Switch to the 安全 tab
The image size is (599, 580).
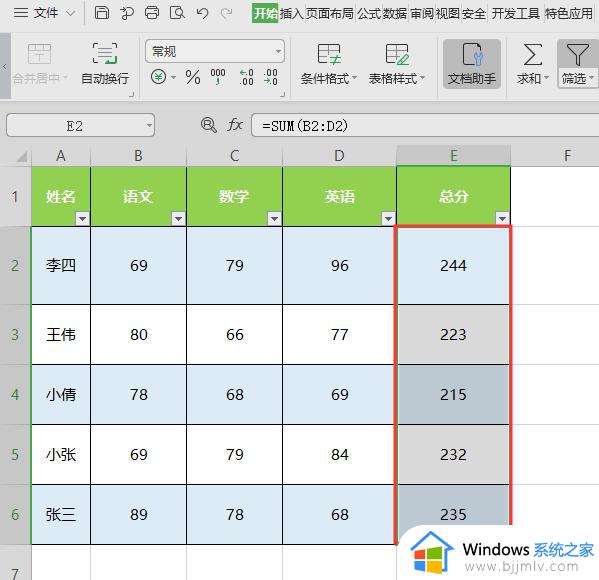(474, 13)
